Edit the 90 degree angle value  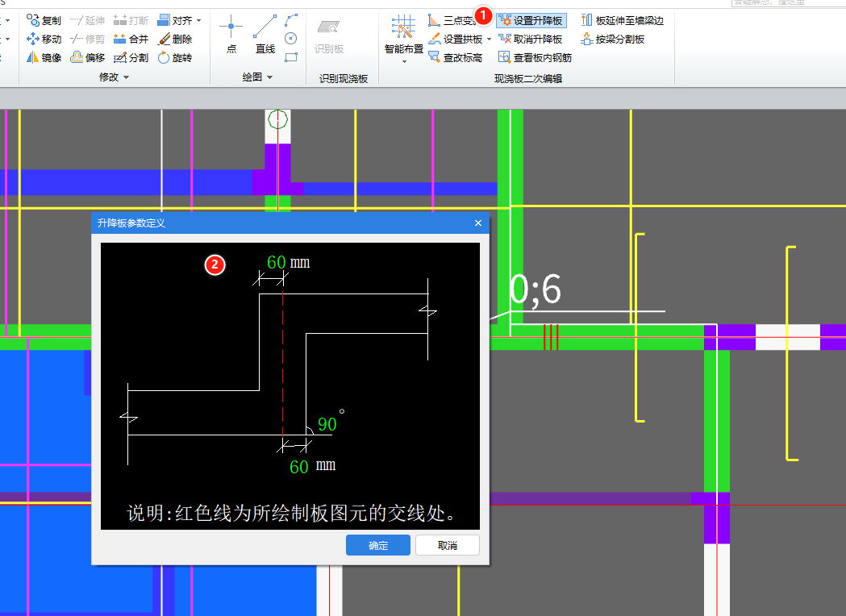[x=327, y=425]
